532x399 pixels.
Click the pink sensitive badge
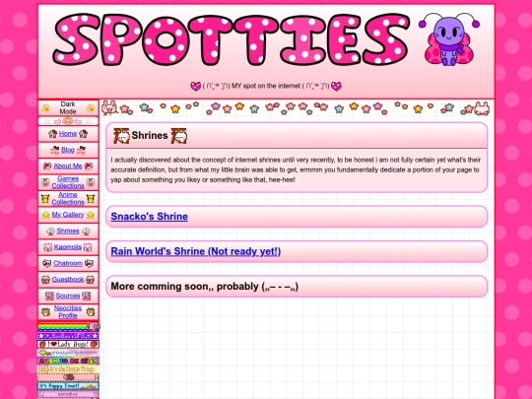pyautogui.click(x=68, y=394)
